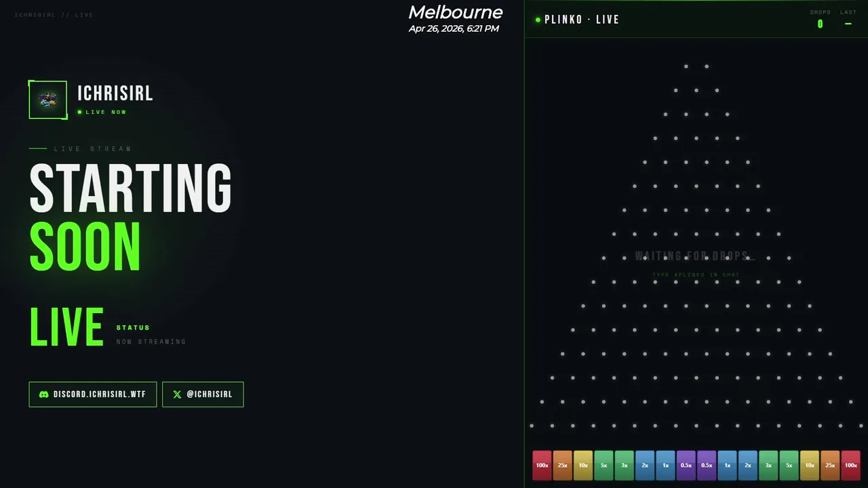The width and height of the screenshot is (868, 488).
Task: Click the Melbourne location title
Action: [x=455, y=12]
